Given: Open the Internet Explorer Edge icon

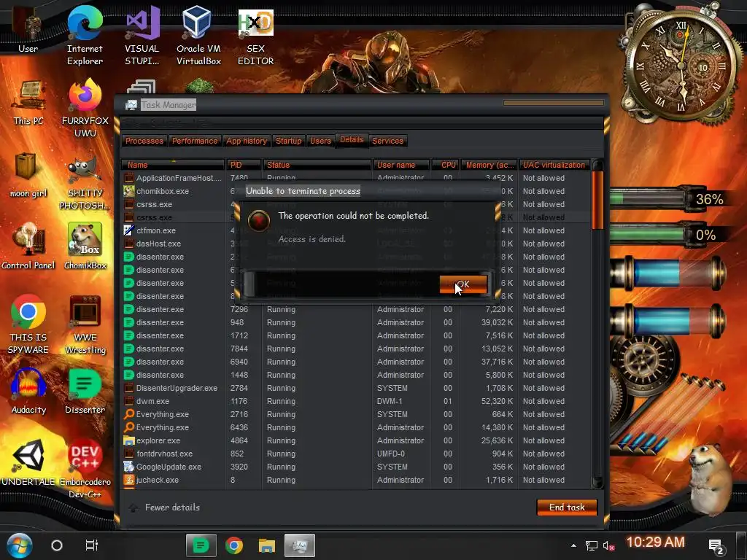Looking at the screenshot, I should pos(85,35).
